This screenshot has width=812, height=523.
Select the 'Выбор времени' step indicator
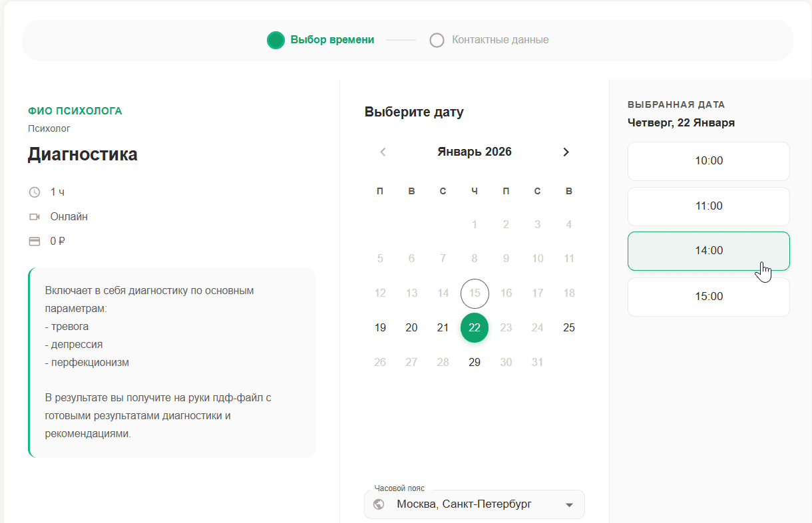[276, 40]
